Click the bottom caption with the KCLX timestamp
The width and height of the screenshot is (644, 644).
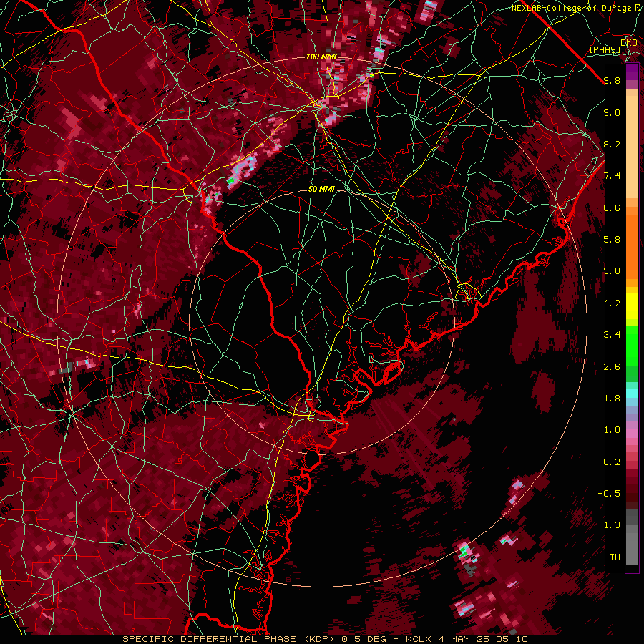click(325, 639)
